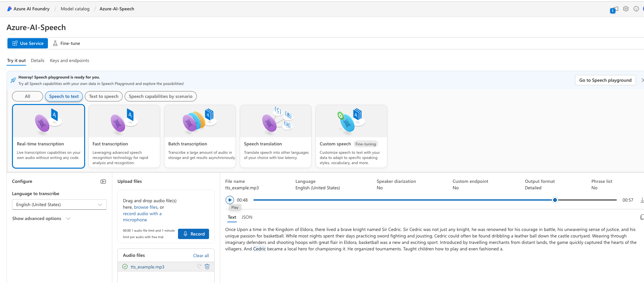644x283 pixels.
Task: Click the Go to Speech playground button
Action: (605, 80)
